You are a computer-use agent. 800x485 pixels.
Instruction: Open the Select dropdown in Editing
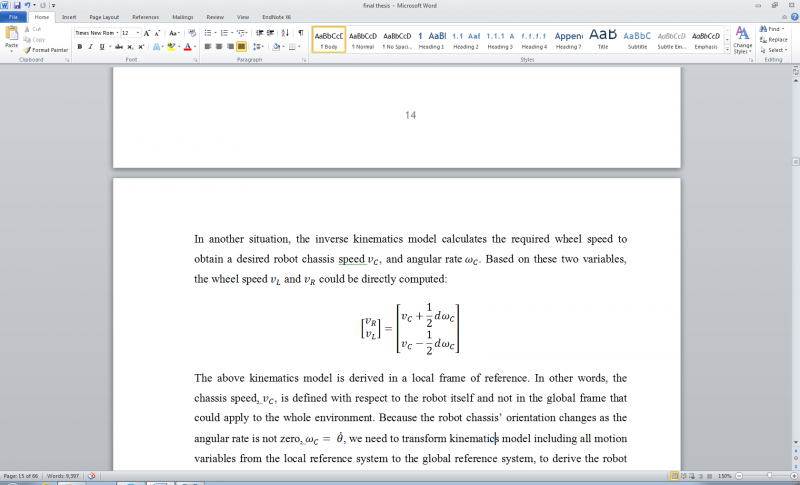click(x=774, y=50)
